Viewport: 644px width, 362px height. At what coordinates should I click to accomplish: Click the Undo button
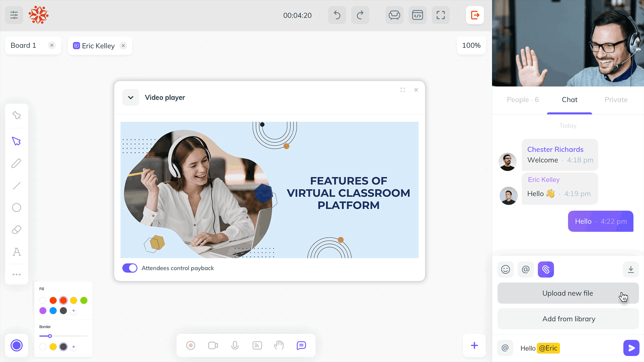coord(337,15)
